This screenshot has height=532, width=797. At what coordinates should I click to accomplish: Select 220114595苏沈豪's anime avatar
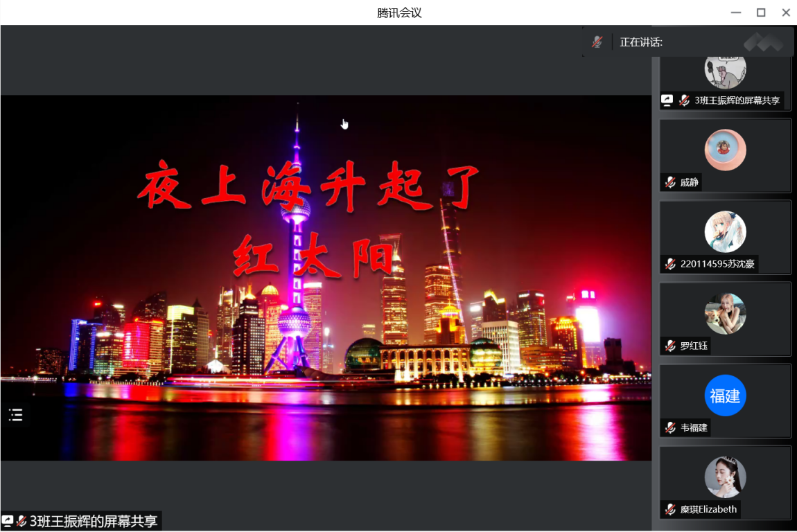725,232
